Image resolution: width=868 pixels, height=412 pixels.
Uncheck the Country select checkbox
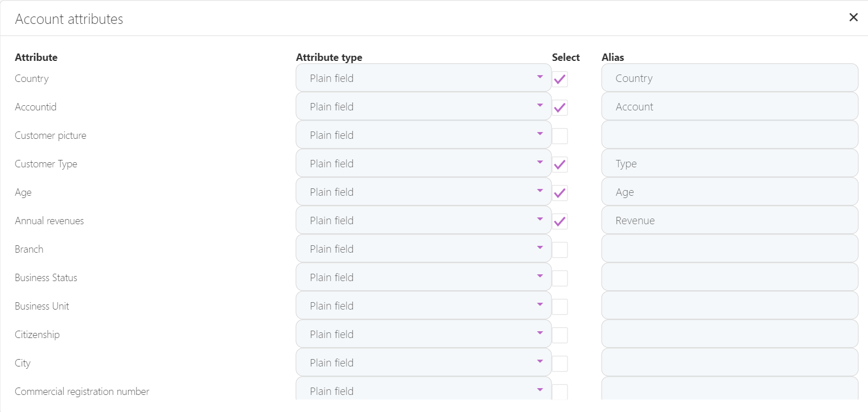tap(560, 79)
